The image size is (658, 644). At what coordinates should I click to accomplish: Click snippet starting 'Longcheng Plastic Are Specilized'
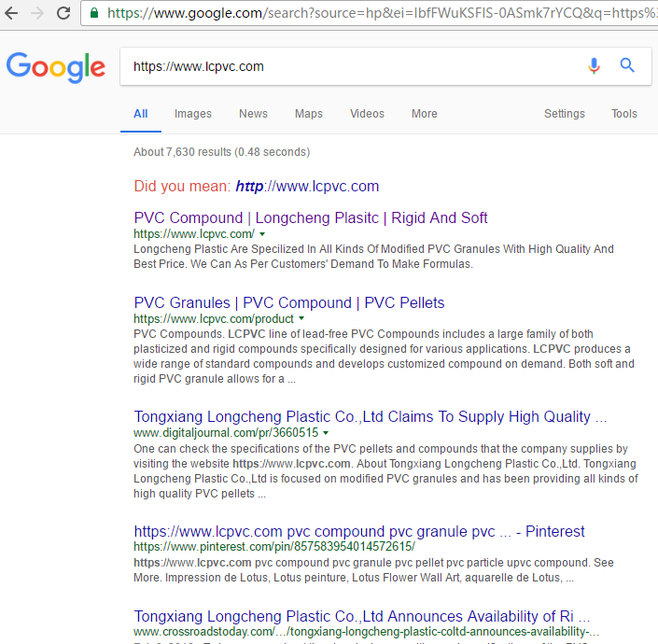(373, 257)
